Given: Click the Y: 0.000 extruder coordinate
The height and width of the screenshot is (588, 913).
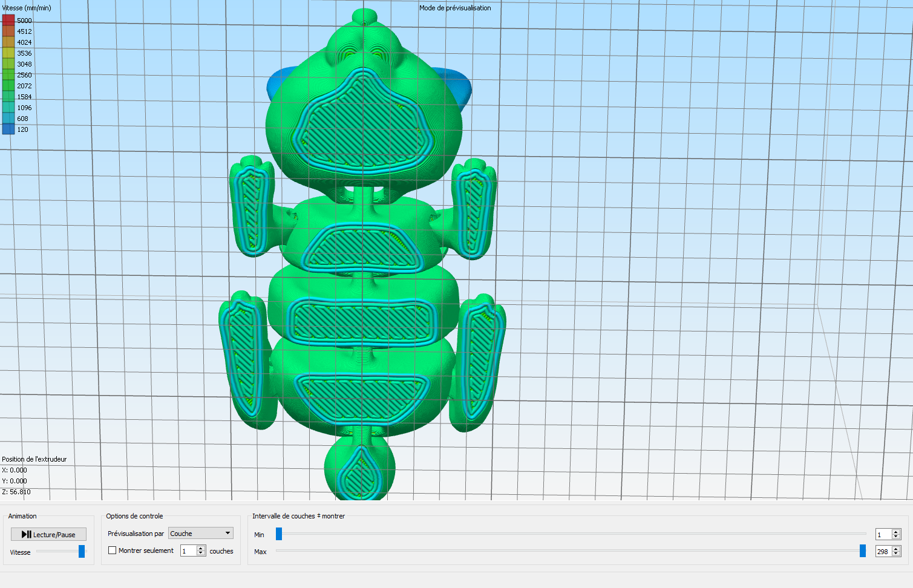Looking at the screenshot, I should point(15,481).
